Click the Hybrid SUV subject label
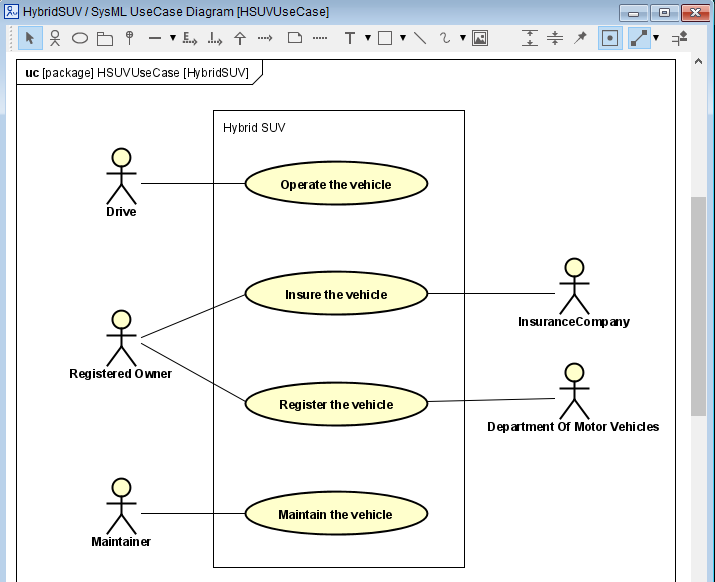 tap(254, 128)
